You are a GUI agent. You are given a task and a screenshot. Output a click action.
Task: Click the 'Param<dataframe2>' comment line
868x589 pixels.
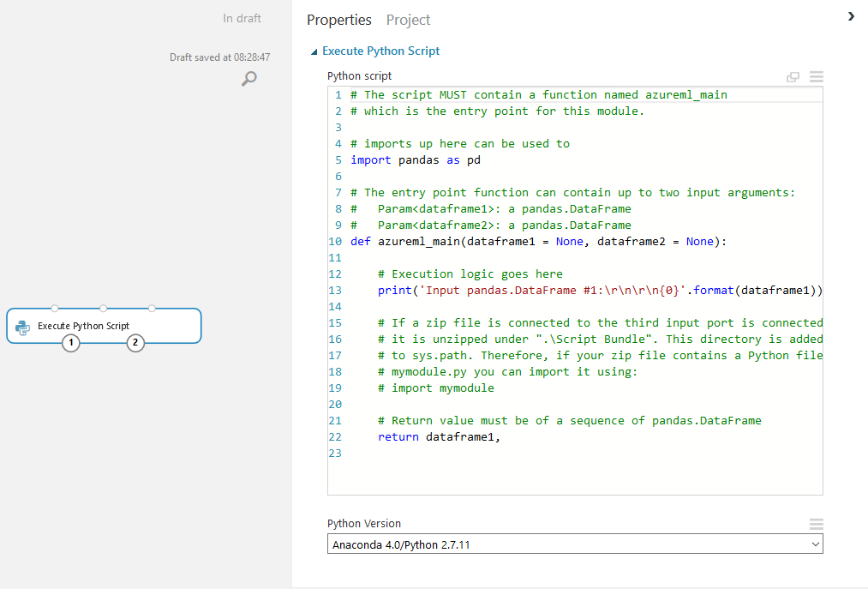pos(490,225)
